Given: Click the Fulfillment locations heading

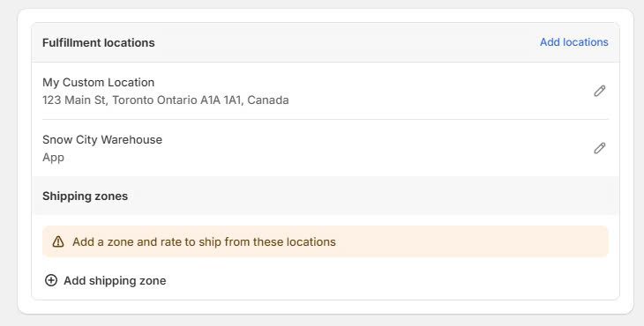Looking at the screenshot, I should pyautogui.click(x=99, y=42).
